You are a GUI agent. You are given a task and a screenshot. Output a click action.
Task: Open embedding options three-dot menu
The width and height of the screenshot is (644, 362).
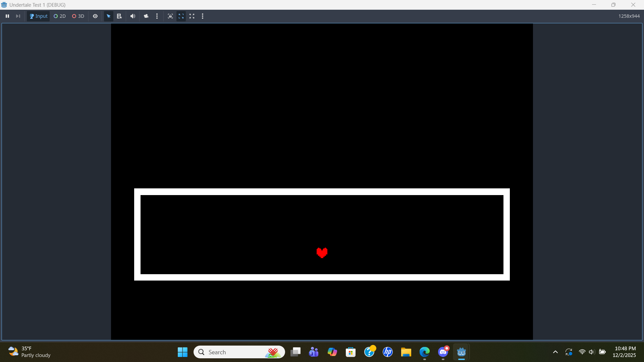coord(203,16)
